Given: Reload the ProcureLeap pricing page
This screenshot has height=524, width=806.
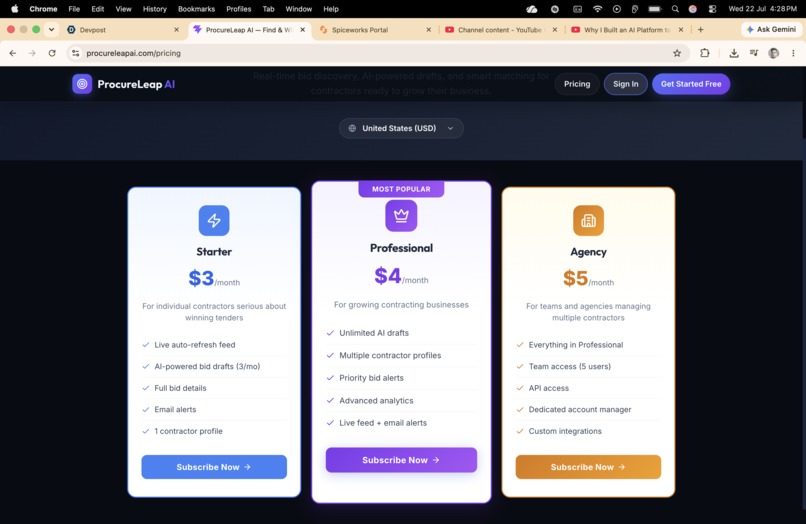Looking at the screenshot, I should coord(52,53).
